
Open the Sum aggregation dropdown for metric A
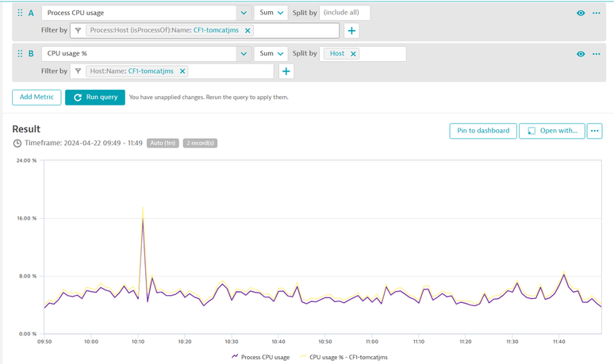click(x=271, y=13)
